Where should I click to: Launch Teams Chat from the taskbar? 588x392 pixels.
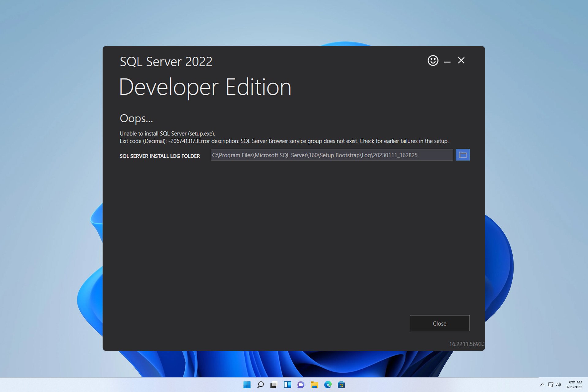click(301, 385)
